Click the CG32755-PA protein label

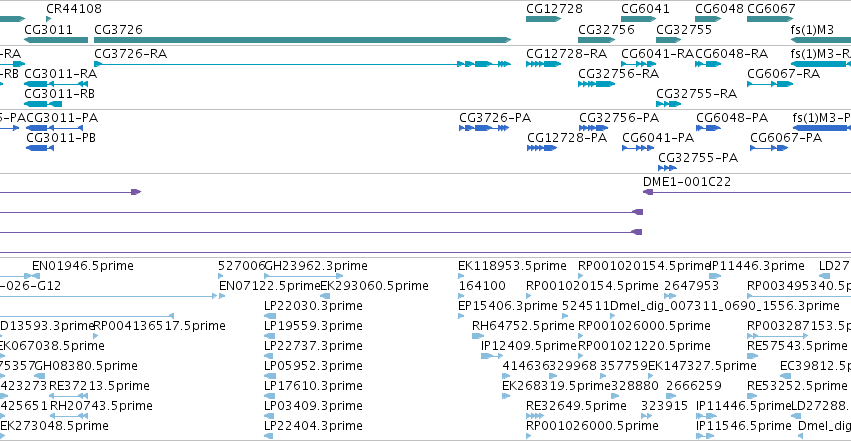(698, 158)
